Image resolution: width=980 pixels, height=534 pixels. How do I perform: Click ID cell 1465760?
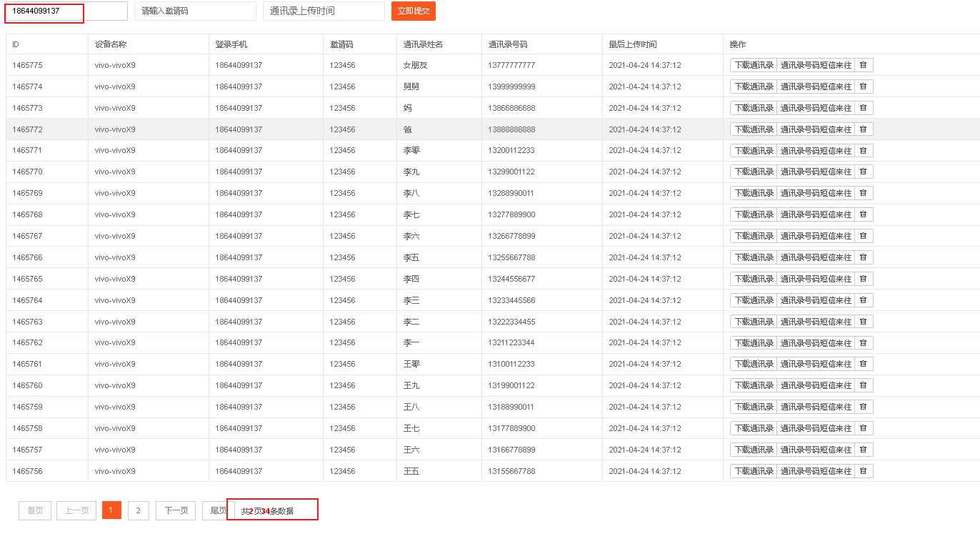27,386
